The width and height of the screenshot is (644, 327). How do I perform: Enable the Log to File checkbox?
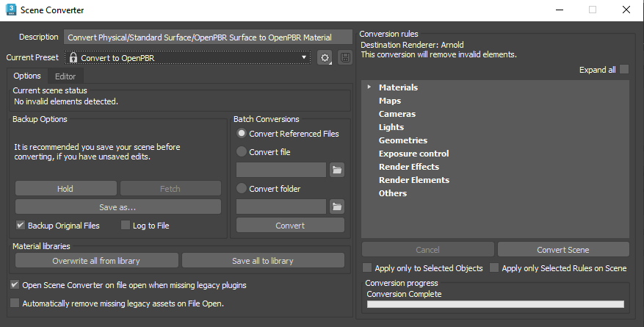coord(126,226)
